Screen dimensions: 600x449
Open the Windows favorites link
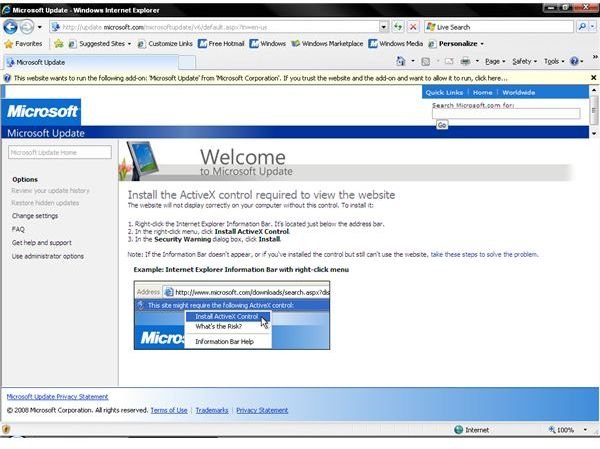tap(267, 44)
